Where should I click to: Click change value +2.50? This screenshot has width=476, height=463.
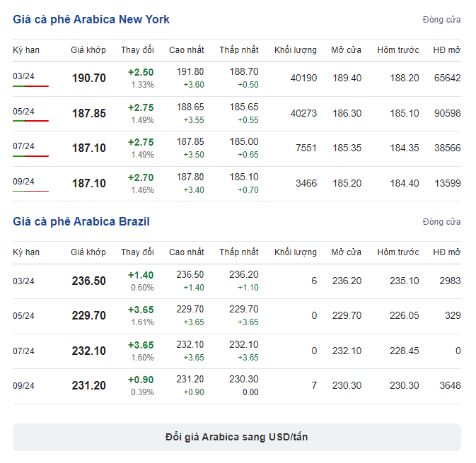pos(141,72)
